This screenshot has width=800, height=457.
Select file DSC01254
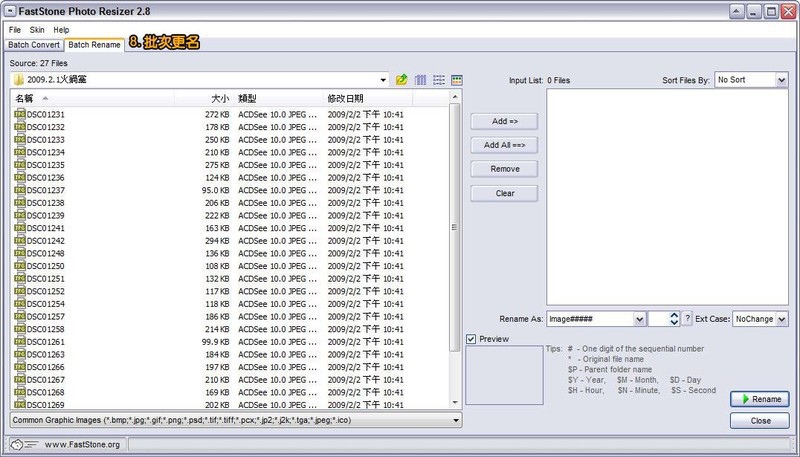tap(45, 304)
